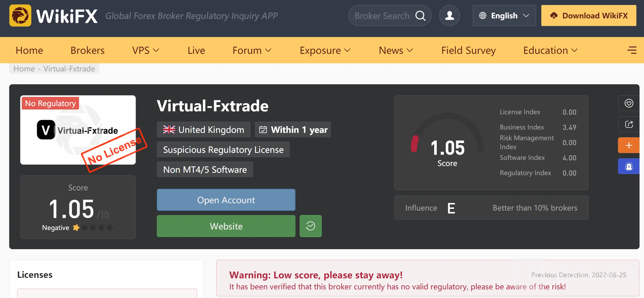Open the Field Survey nav item

[x=469, y=50]
